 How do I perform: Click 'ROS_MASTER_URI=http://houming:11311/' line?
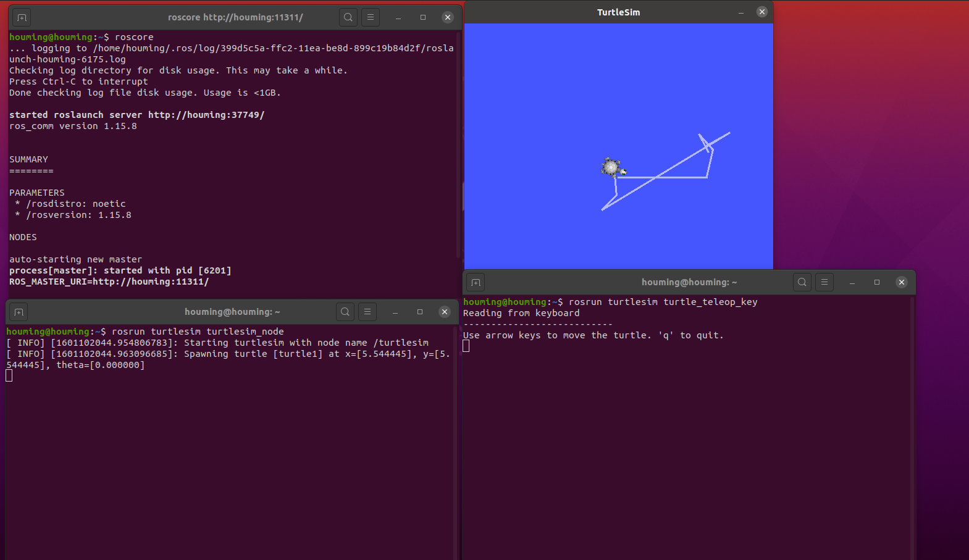(x=109, y=282)
